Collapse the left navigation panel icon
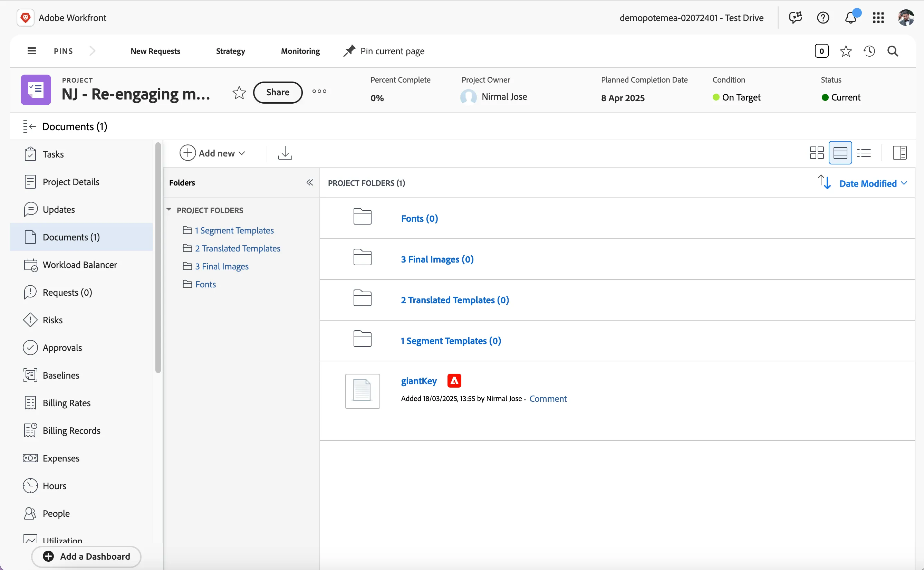 29,126
